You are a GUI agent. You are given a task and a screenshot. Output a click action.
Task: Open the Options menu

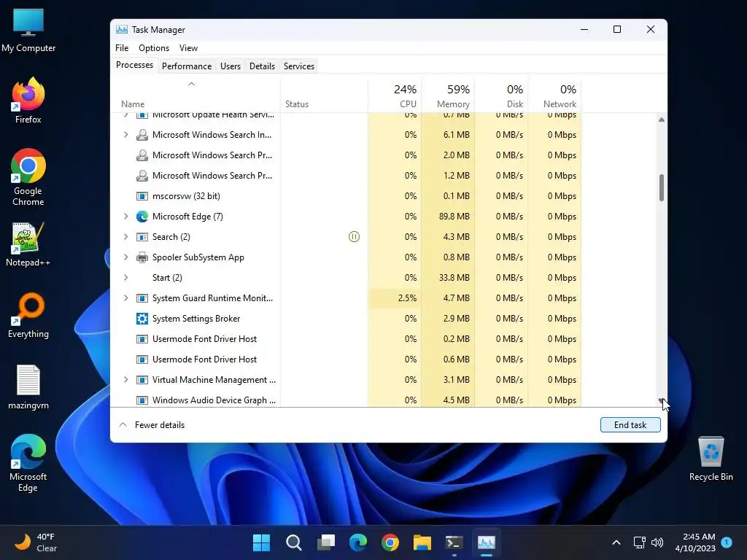coord(154,48)
